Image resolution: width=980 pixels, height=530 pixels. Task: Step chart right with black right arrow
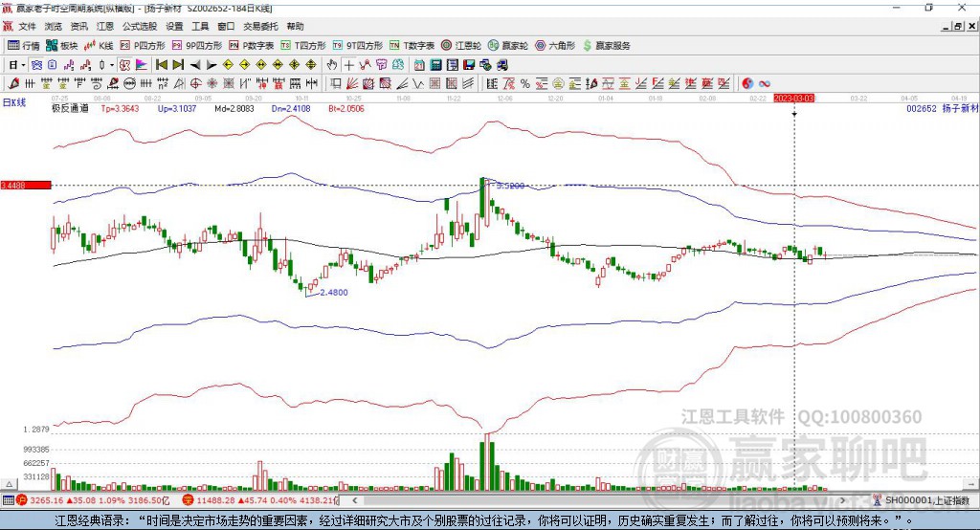click(212, 65)
